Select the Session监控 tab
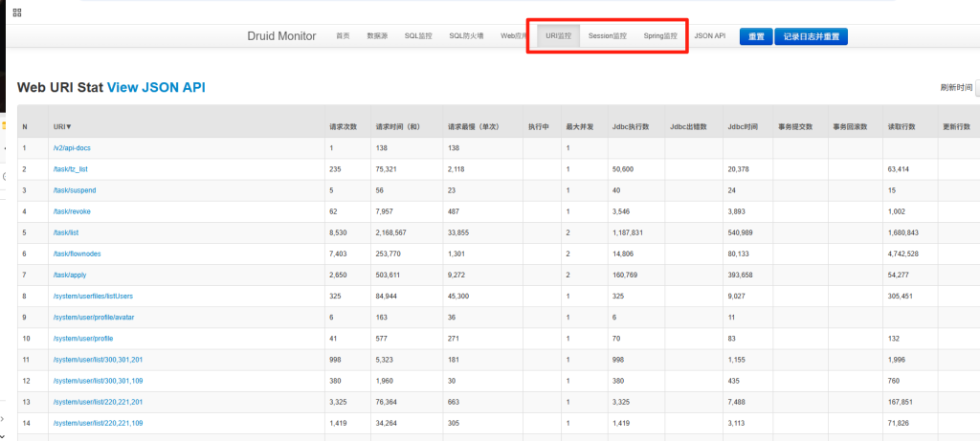Image resolution: width=980 pixels, height=441 pixels. (x=607, y=36)
